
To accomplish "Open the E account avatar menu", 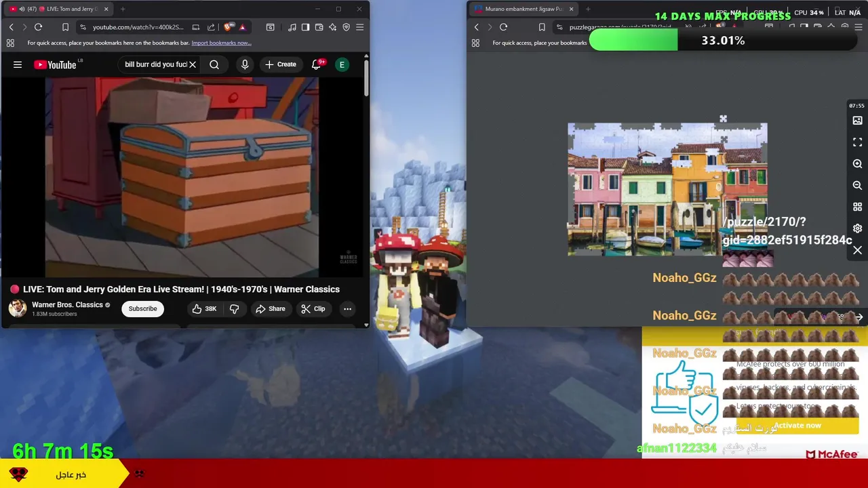I will (342, 64).
